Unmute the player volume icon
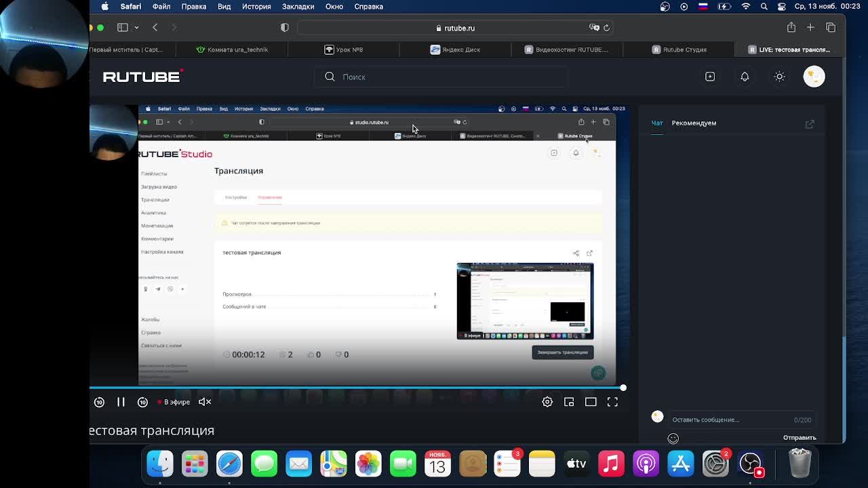 (x=205, y=402)
